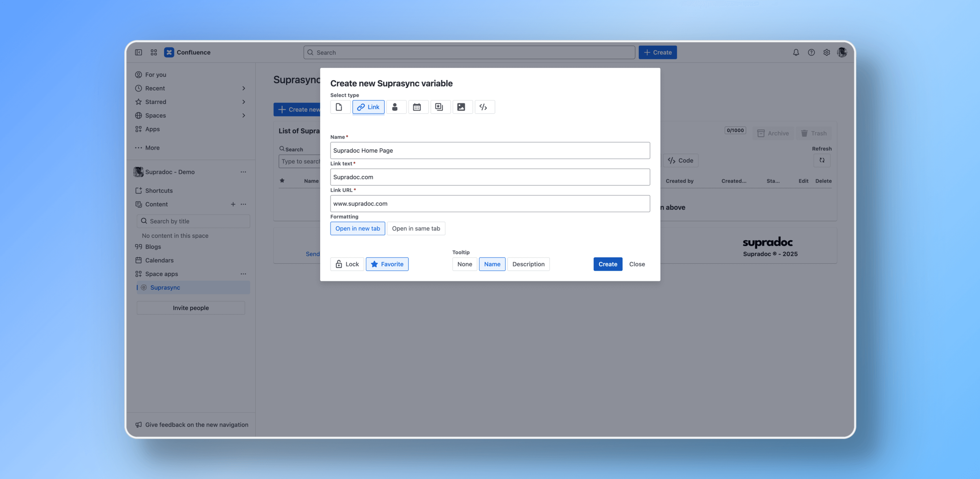Close the variable dialog with Close
980x479 pixels.
pyautogui.click(x=637, y=264)
